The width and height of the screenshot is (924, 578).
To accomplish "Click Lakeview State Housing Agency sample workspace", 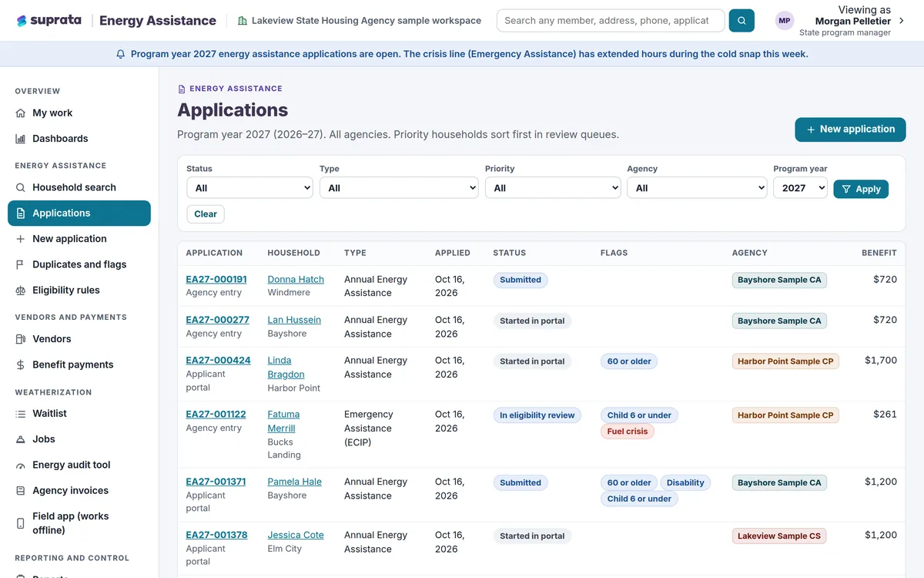I will (x=360, y=21).
